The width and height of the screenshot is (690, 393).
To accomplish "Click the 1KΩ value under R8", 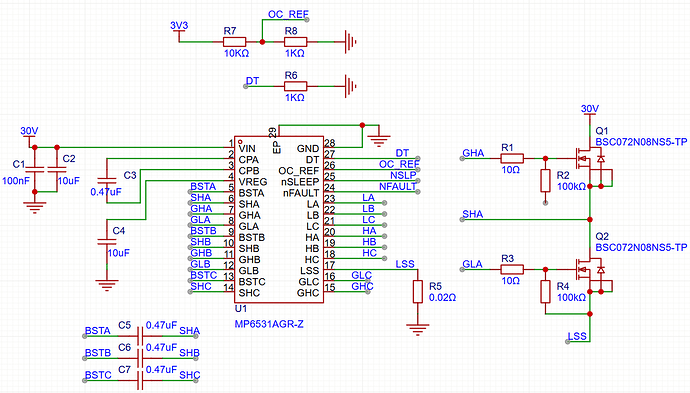I will (x=295, y=53).
